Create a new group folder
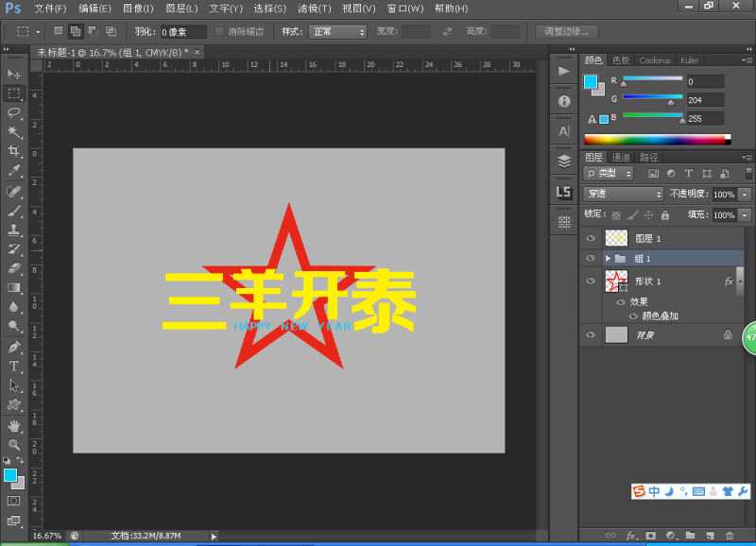Viewport: 756px width, 546px height. click(691, 536)
